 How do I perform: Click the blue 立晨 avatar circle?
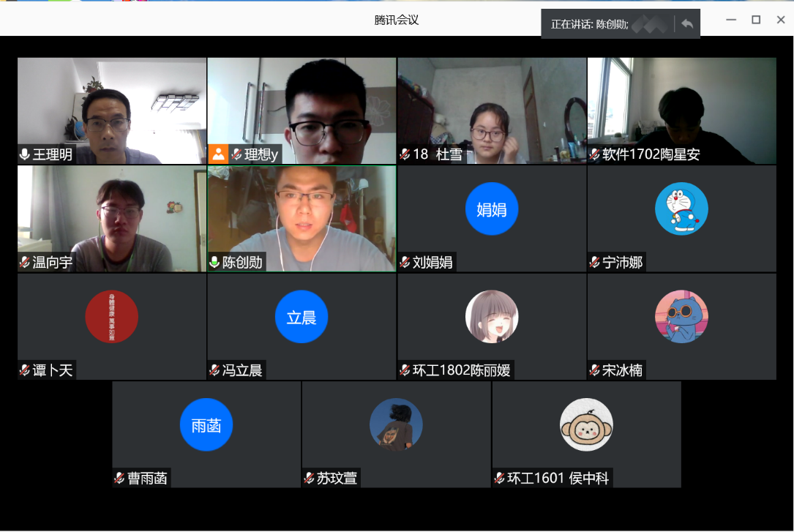click(x=302, y=317)
